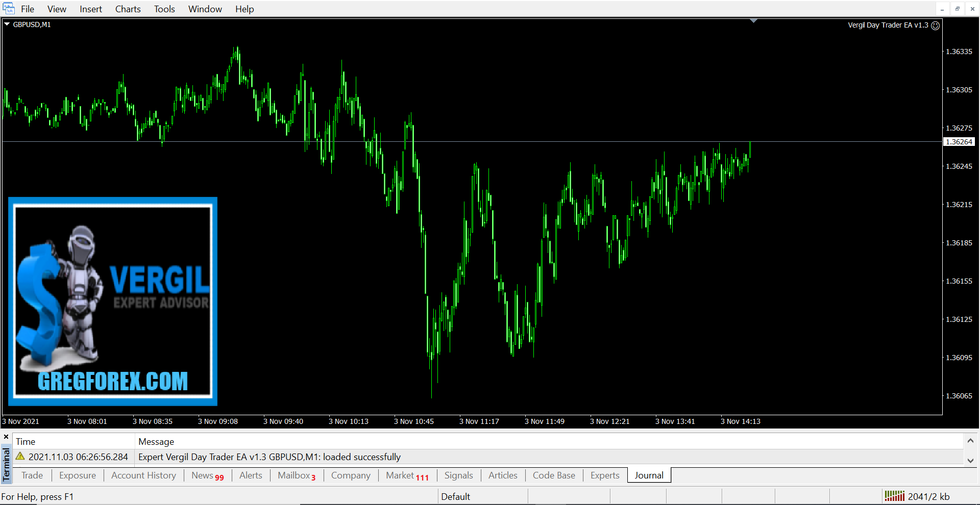The width and height of the screenshot is (980, 505).
Task: Switch to the Account History tab
Action: [143, 475]
